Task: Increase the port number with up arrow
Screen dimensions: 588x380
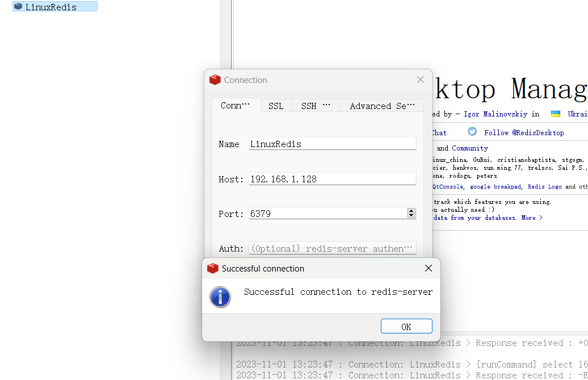Action: pos(411,211)
